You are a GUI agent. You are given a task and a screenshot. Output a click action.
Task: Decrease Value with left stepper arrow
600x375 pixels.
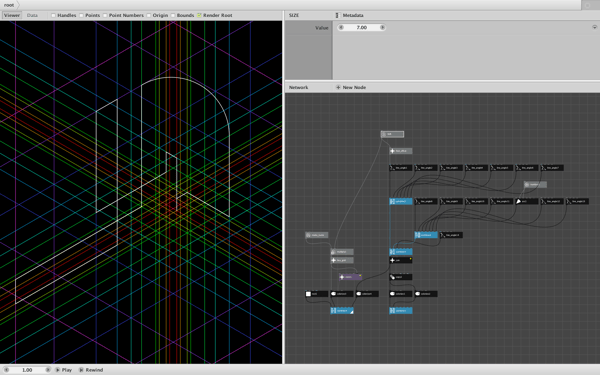(x=341, y=28)
